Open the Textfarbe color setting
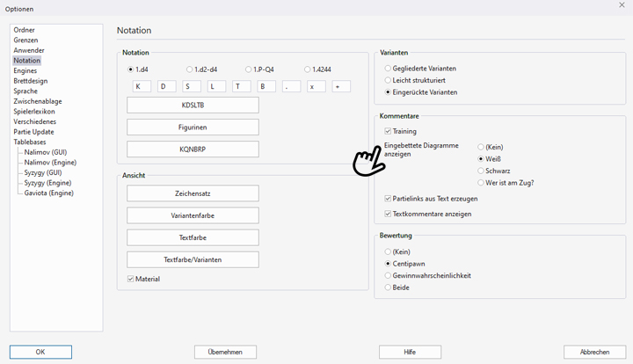This screenshot has height=364, width=633. (x=193, y=237)
